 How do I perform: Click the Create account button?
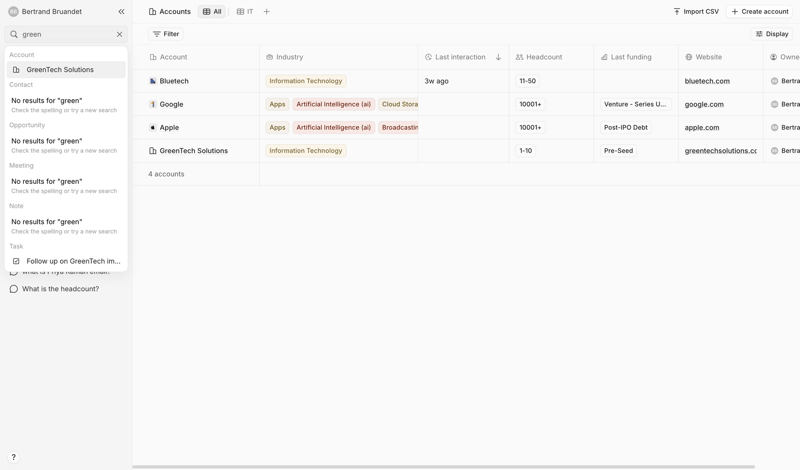[x=760, y=12]
